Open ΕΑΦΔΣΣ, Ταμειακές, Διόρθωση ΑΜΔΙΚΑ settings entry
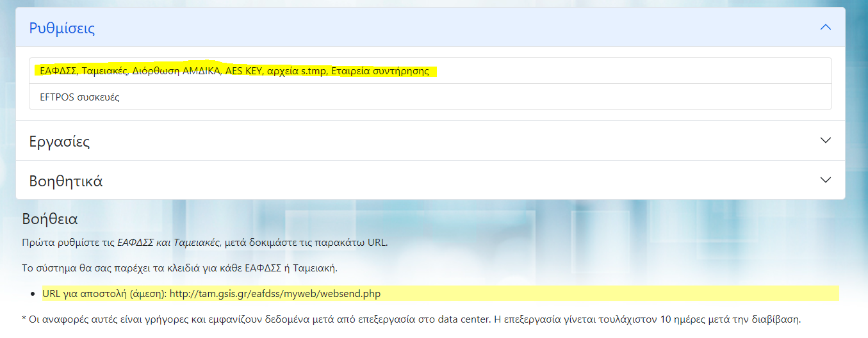 coord(430,70)
